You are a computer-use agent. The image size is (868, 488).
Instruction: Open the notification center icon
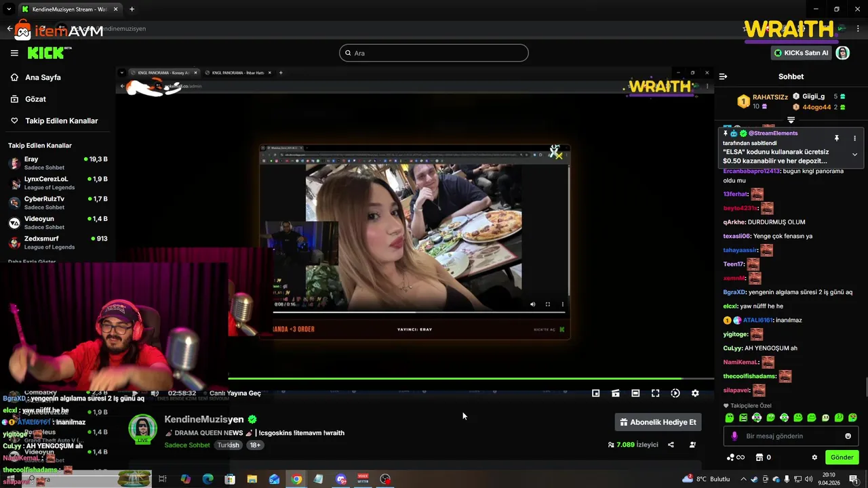tap(854, 479)
